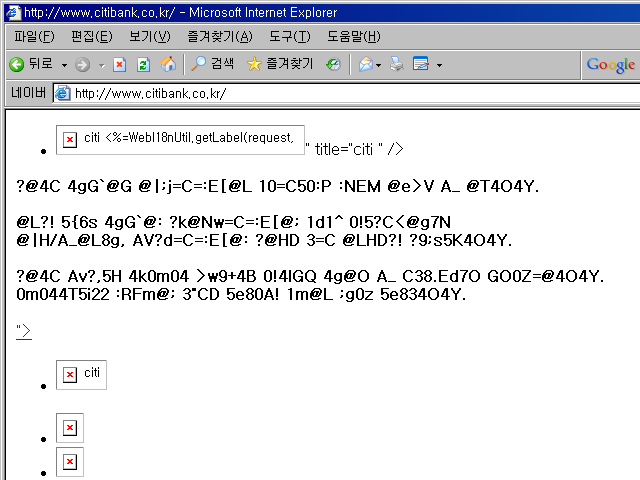Click the page icon in the address bar
640x480 pixels.
[x=62, y=93]
